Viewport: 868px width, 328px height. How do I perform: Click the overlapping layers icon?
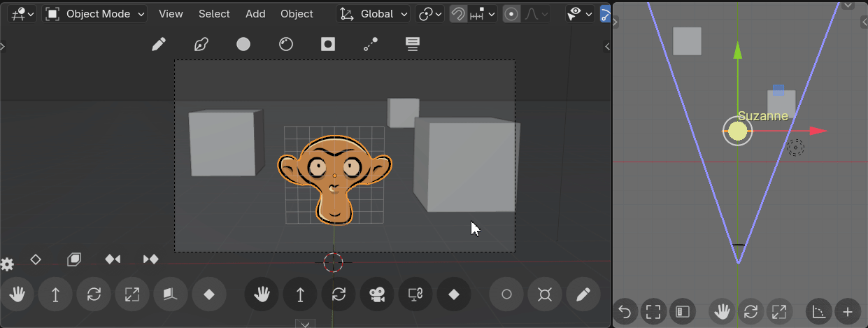tap(74, 259)
